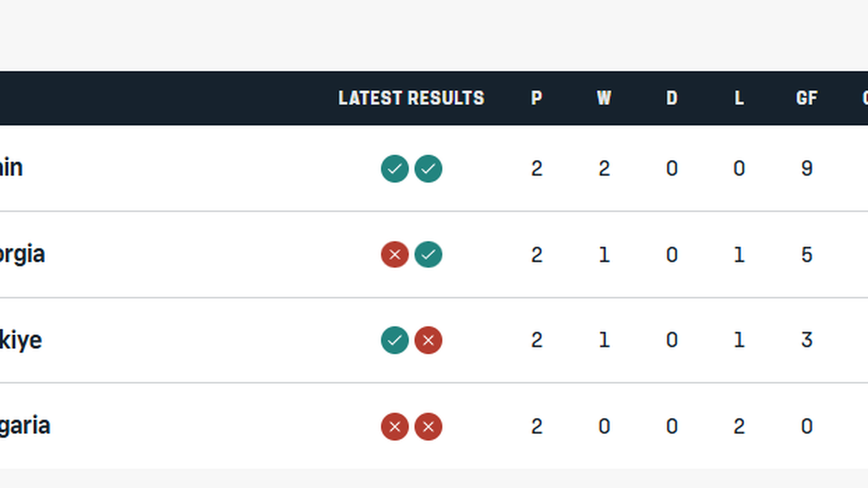Click Türkiye's red loss result icon

click(428, 341)
